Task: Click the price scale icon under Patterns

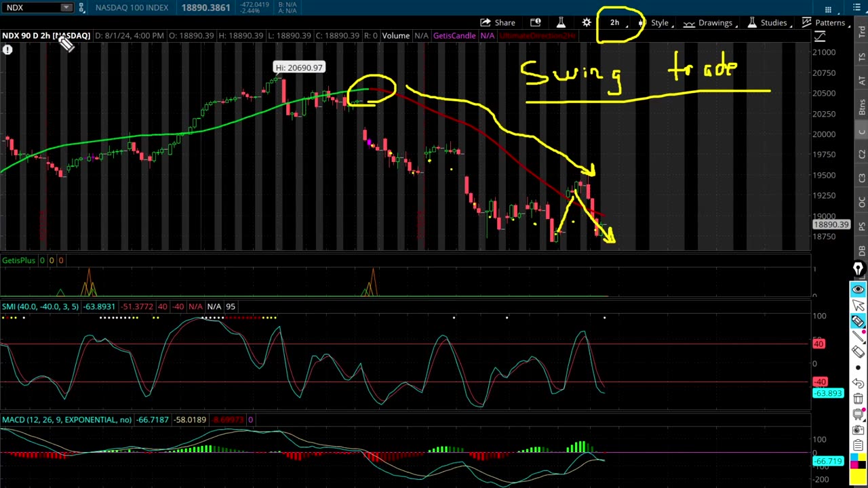Action: 821,37
